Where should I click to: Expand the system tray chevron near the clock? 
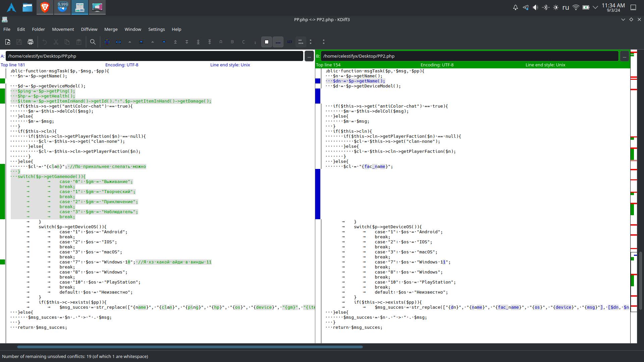coord(596,7)
